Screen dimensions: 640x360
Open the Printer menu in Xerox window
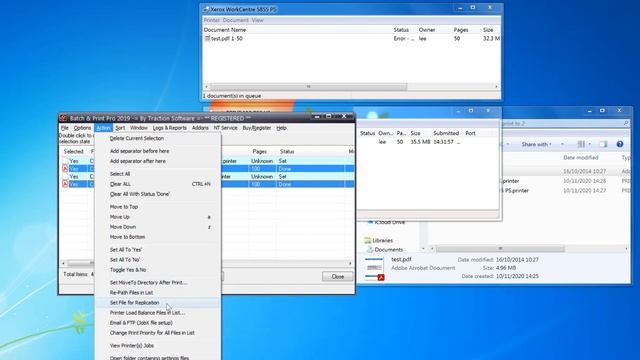point(211,20)
